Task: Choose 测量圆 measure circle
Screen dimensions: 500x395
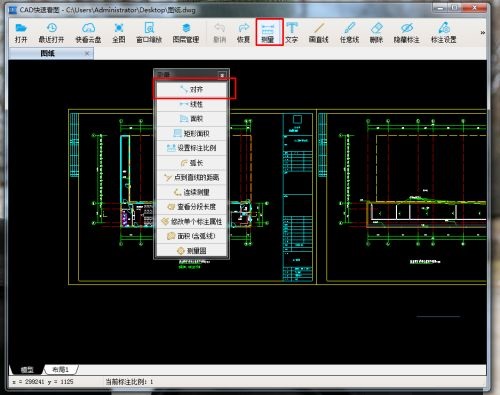Action: [x=192, y=251]
